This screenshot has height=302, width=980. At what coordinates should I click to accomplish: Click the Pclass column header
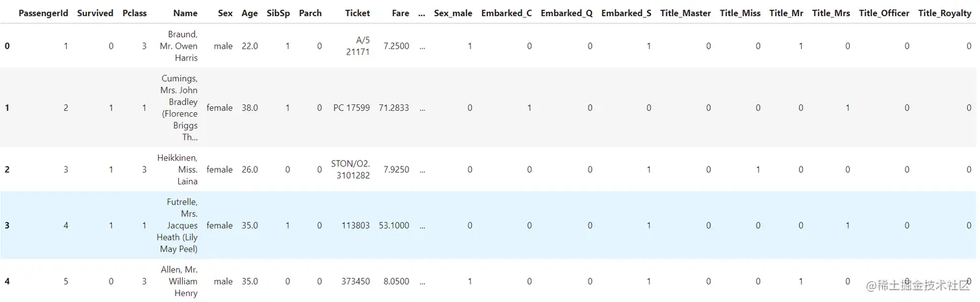click(x=134, y=13)
